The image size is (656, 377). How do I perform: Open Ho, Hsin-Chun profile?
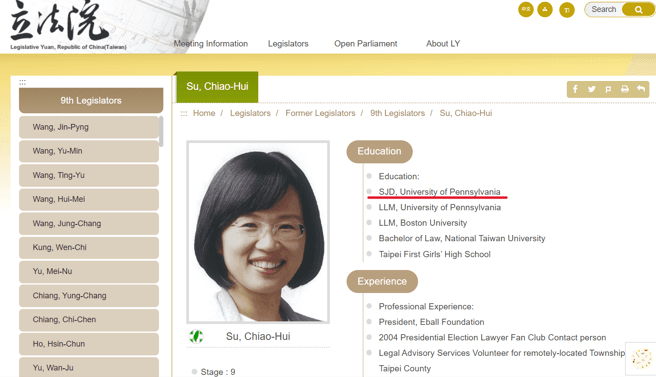click(89, 344)
